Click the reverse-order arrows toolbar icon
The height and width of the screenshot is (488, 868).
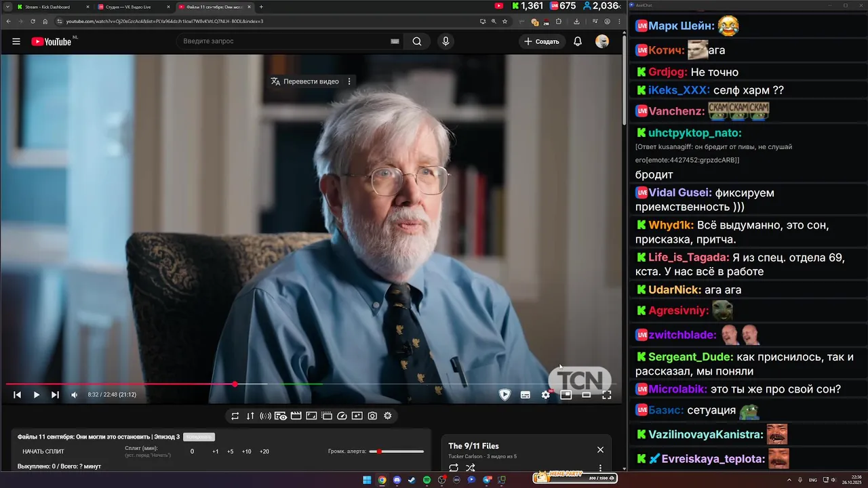click(x=250, y=416)
